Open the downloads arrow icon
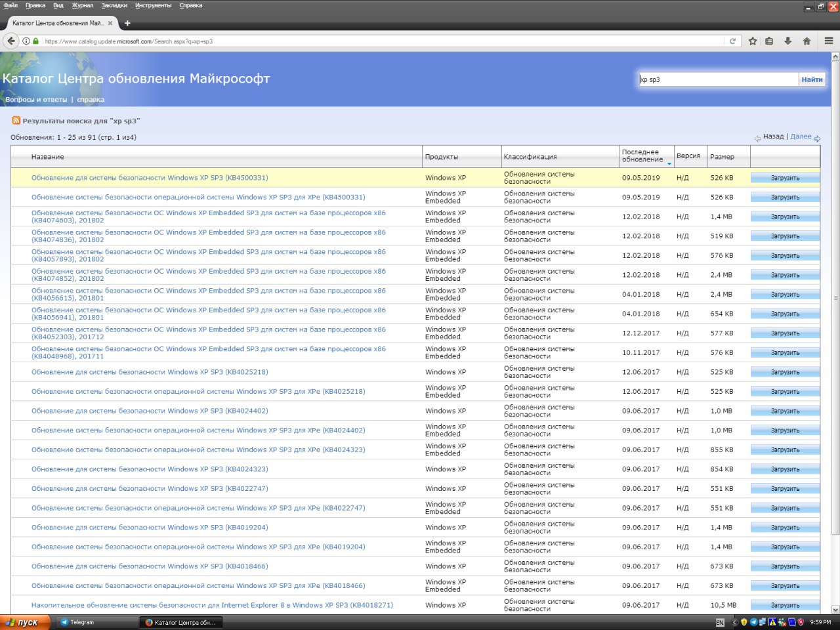The height and width of the screenshot is (630, 840). [788, 41]
